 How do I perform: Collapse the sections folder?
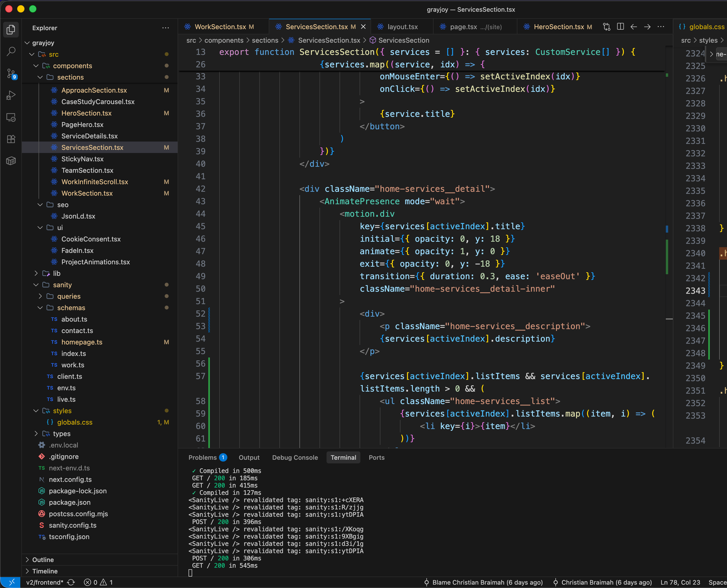coord(40,77)
